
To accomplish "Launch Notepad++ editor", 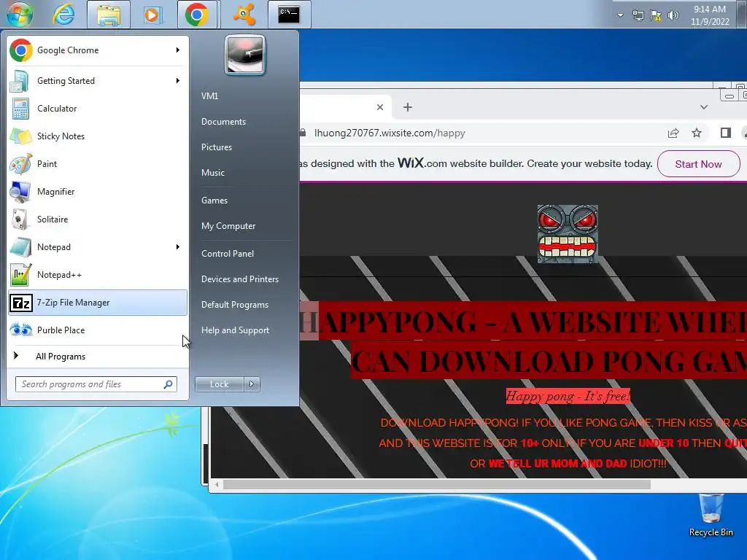I will click(98, 275).
